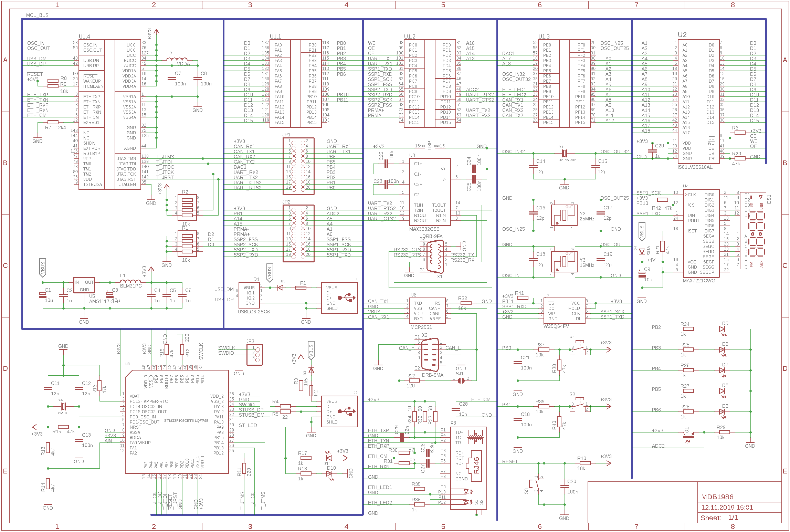Viewport: 790px width, 532px height.
Task: Select pushbutton switch symbol S1
Action: tap(580, 348)
